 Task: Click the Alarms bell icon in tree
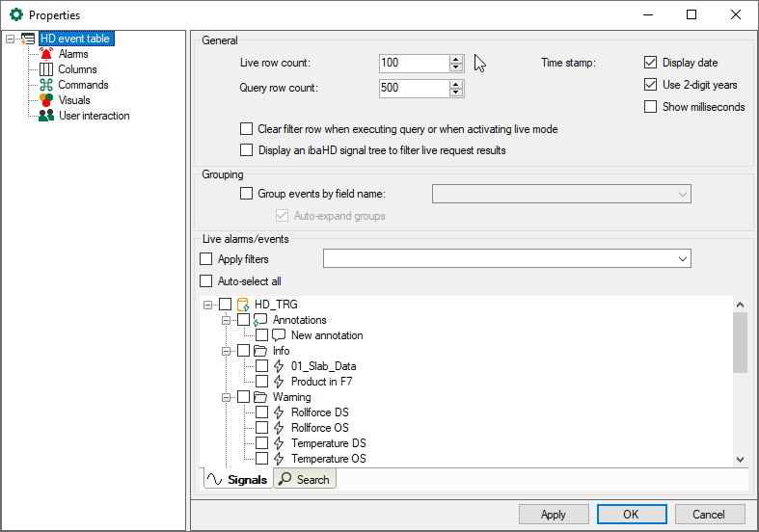46,54
